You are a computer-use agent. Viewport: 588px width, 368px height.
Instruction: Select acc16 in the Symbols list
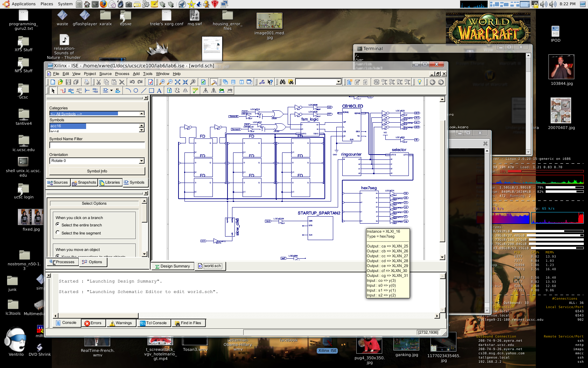click(x=68, y=126)
